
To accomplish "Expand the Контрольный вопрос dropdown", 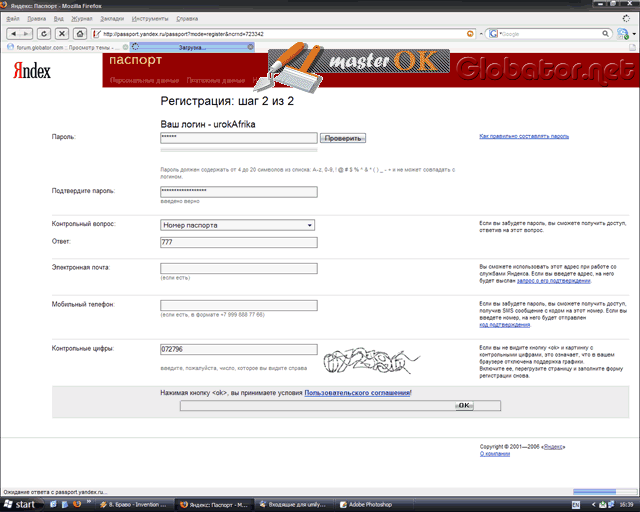I will pyautogui.click(x=237, y=225).
